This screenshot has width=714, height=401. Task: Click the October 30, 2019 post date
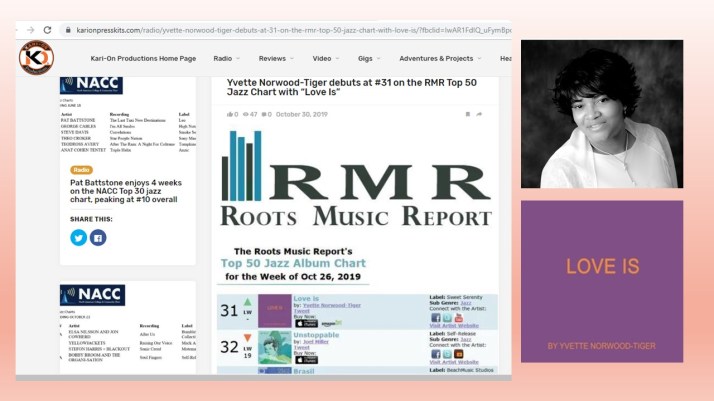tap(301, 114)
